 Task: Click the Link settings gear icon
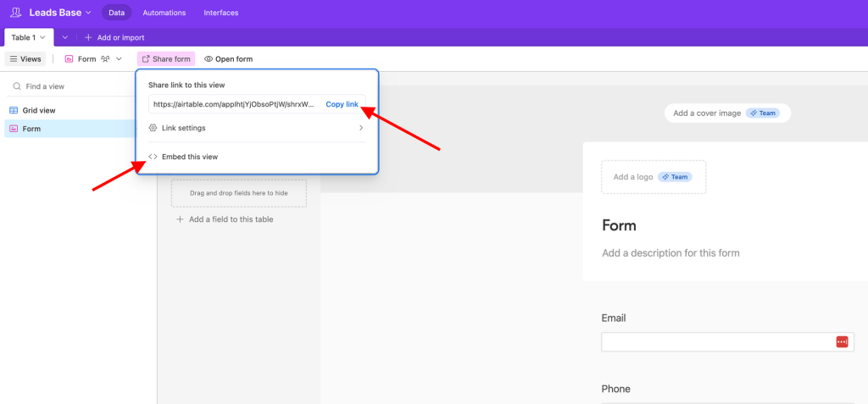click(x=153, y=128)
